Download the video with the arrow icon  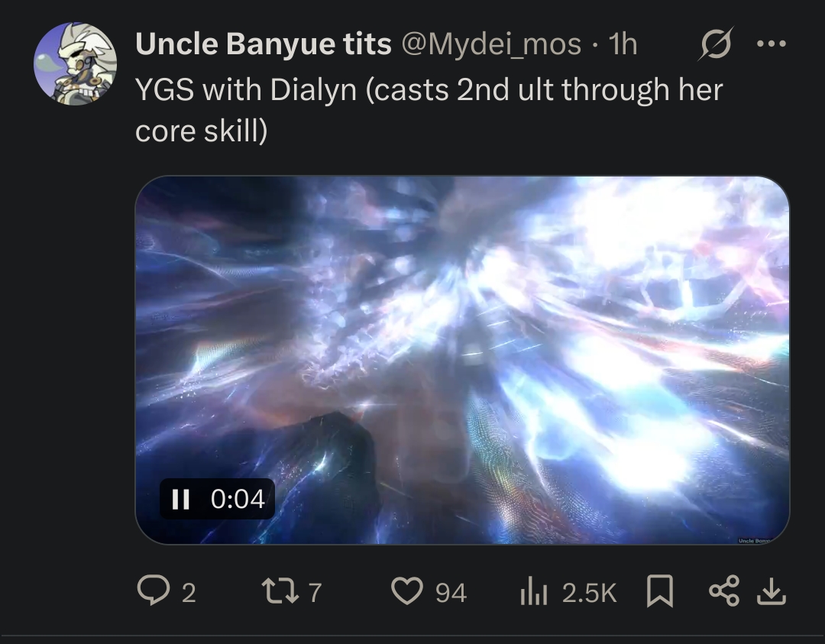pos(772,591)
